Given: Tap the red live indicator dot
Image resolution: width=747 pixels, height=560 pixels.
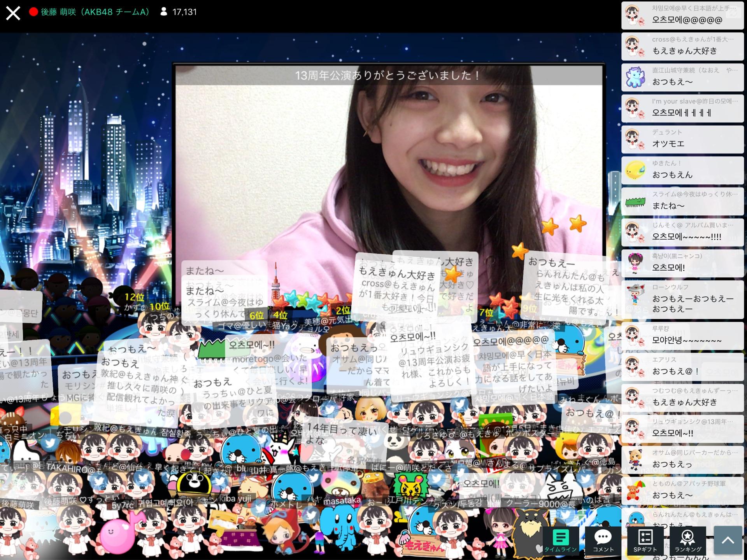Looking at the screenshot, I should pyautogui.click(x=33, y=12).
